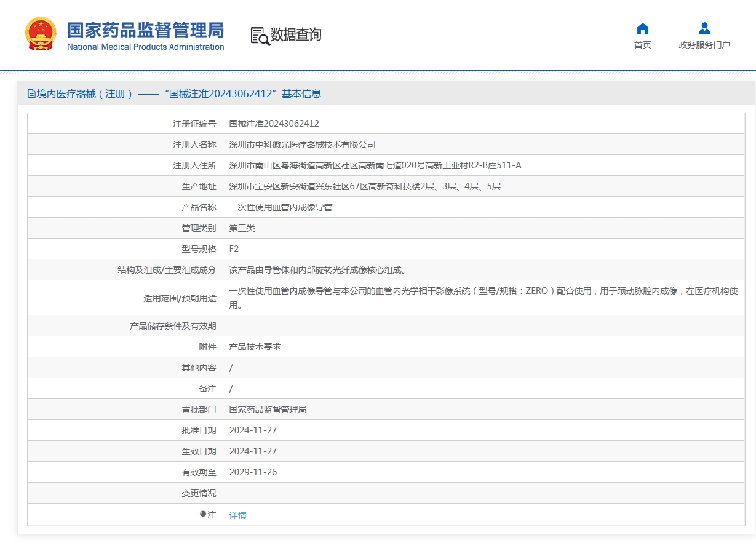Click the intended use paragraph mentioning ZERO
The width and height of the screenshot is (756, 546).
[x=483, y=298]
